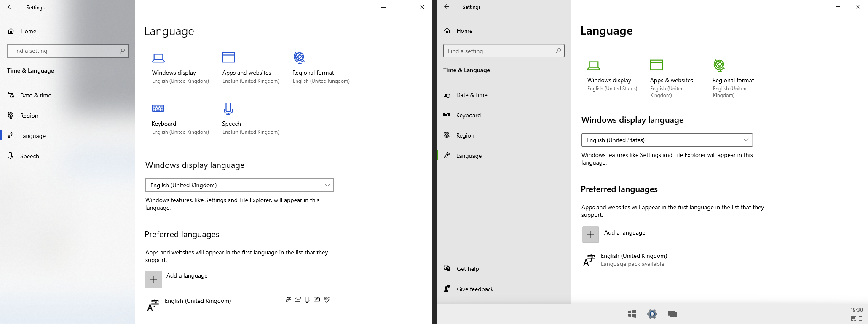Open Speech microphone tile in left window's Language page

251,119
